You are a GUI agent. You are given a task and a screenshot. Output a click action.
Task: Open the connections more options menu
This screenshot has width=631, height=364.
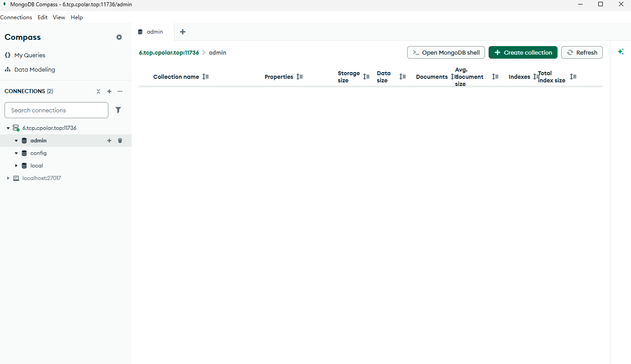tap(120, 91)
